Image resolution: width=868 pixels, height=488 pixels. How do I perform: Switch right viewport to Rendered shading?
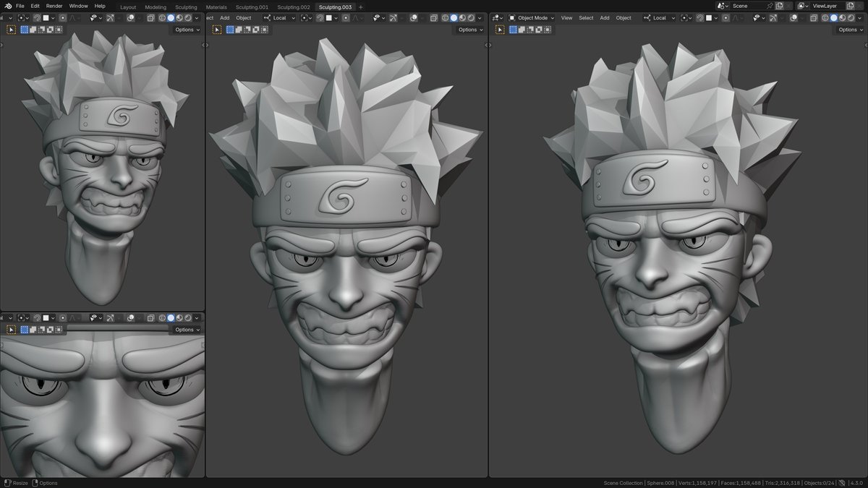click(x=851, y=18)
